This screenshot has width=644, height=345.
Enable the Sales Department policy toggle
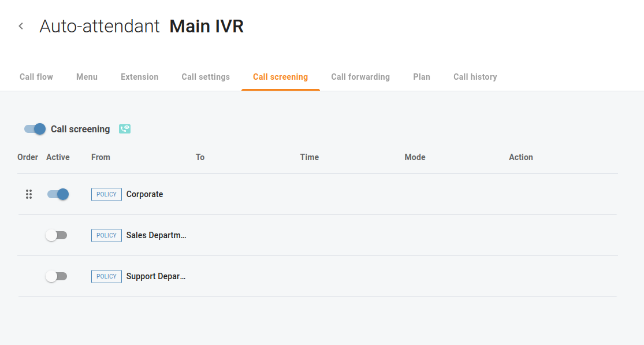56,235
